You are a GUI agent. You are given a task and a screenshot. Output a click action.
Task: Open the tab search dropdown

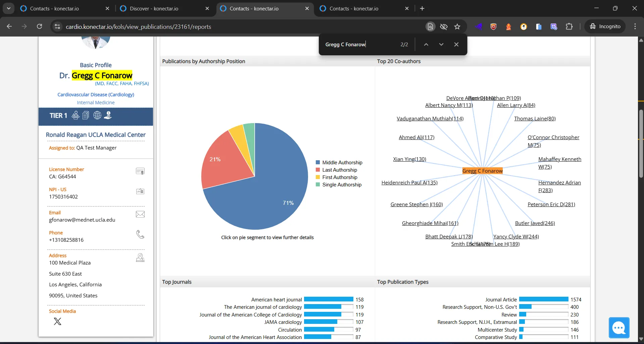[x=9, y=8]
